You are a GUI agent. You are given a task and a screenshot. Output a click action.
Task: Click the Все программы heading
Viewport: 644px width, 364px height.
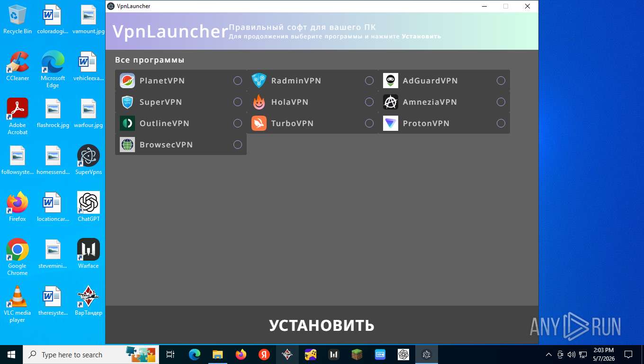pyautogui.click(x=150, y=60)
